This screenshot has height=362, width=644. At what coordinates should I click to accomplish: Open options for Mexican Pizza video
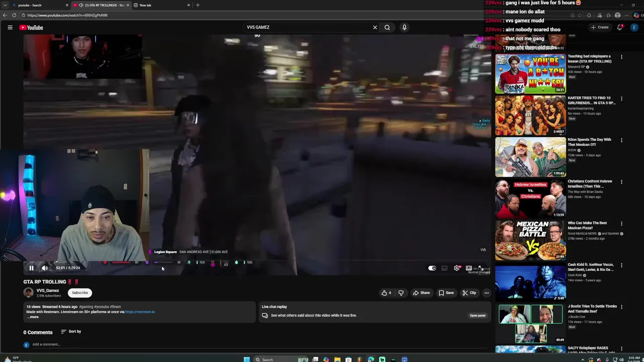621,224
